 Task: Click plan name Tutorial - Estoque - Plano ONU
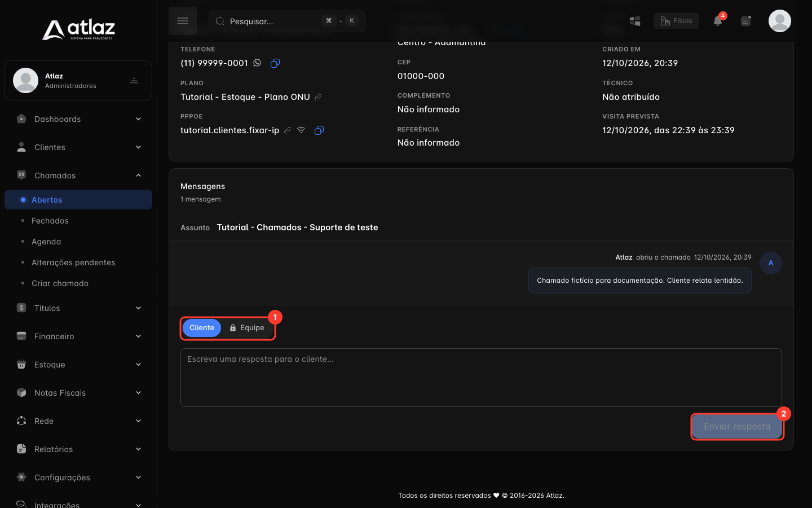click(x=245, y=97)
